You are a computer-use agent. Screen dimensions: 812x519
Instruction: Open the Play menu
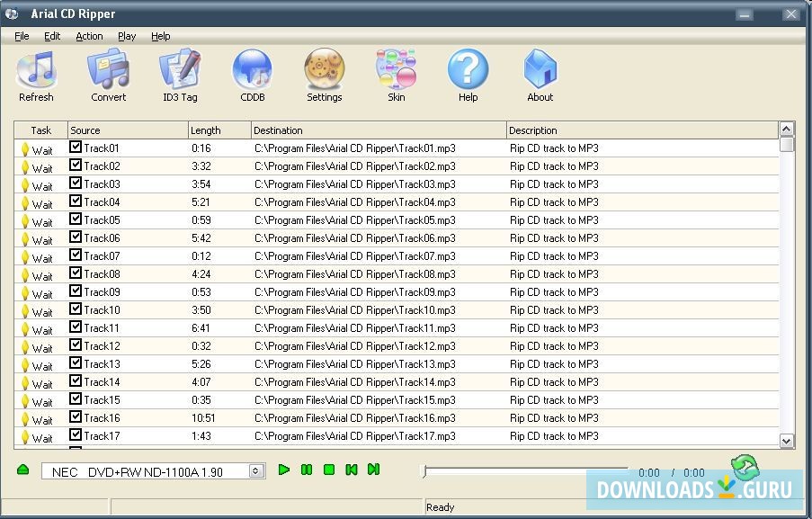point(127,36)
